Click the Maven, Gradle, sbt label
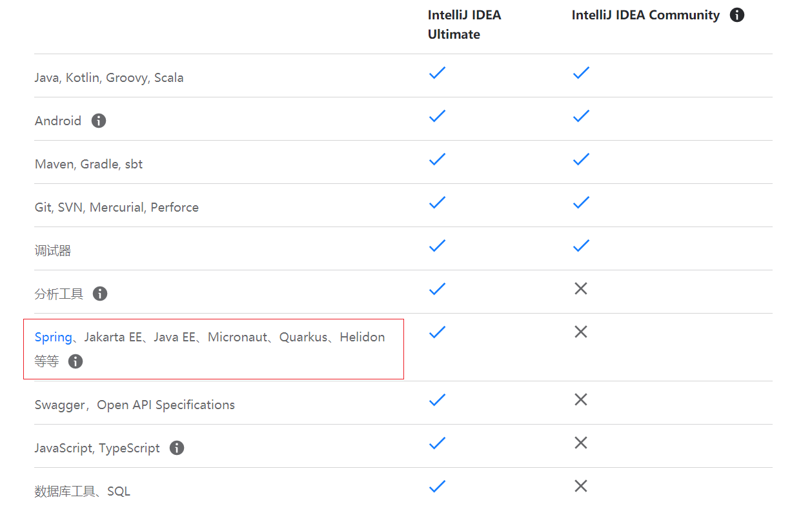This screenshot has width=812, height=513. tap(89, 164)
